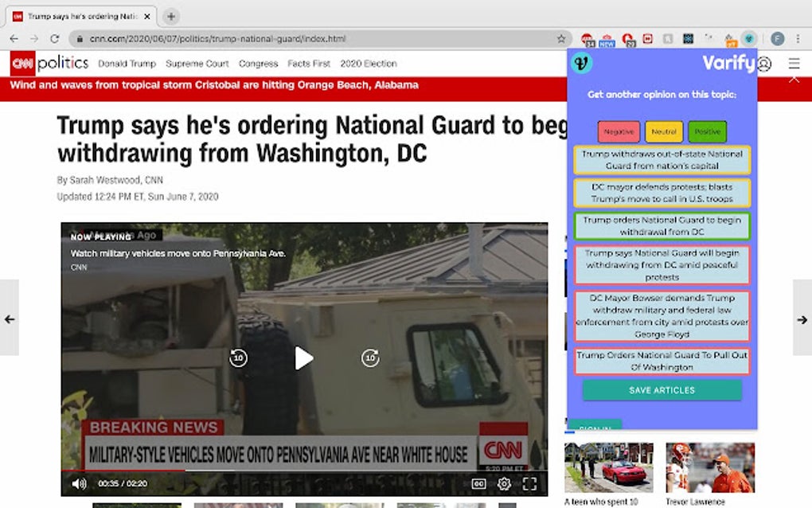Open Varify account profile icon
This screenshot has width=812, height=508.
click(x=764, y=64)
